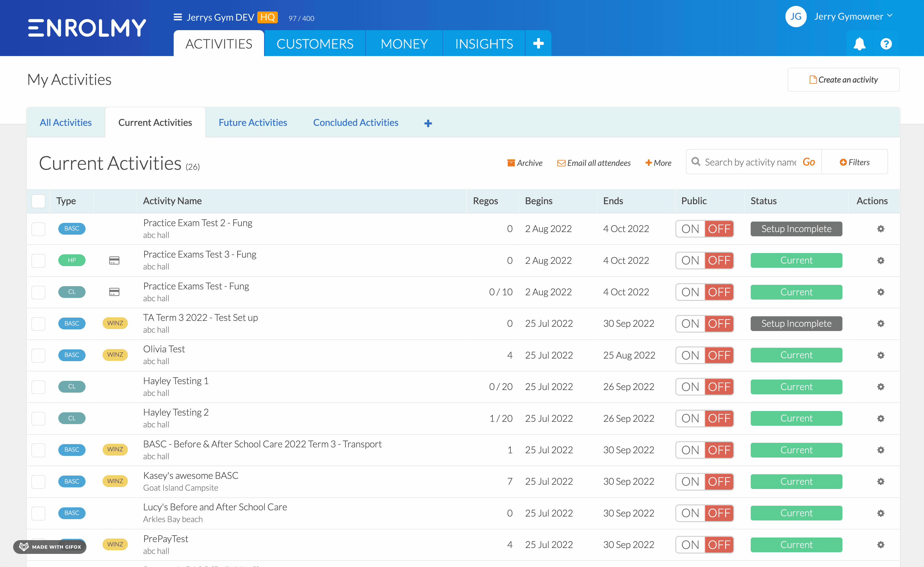Open the MONEY main tab

[404, 44]
